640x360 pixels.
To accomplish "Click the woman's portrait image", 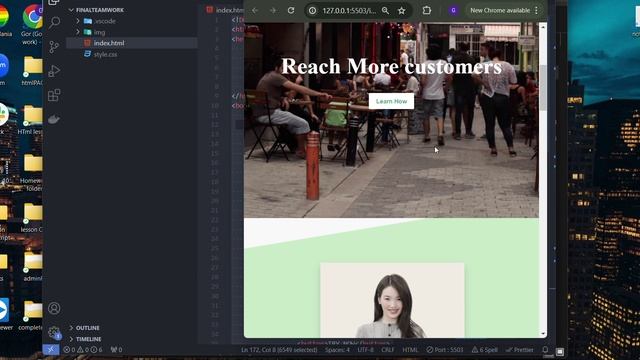I will (x=392, y=300).
